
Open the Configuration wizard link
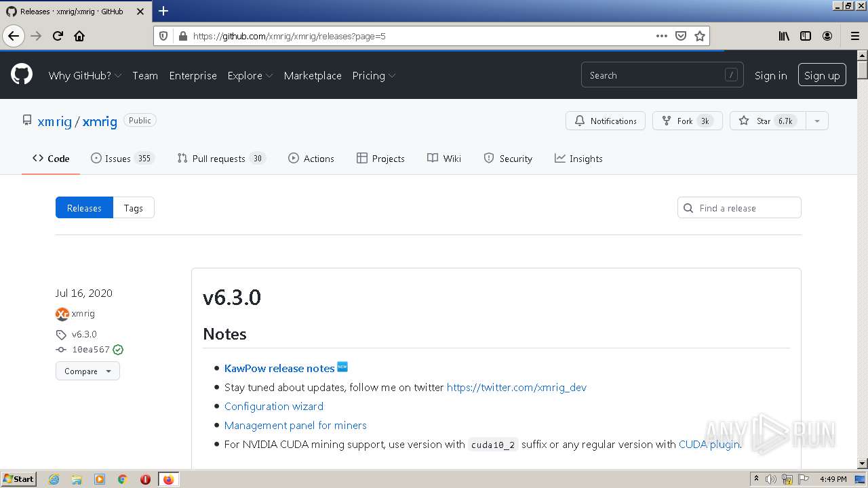pyautogui.click(x=274, y=406)
